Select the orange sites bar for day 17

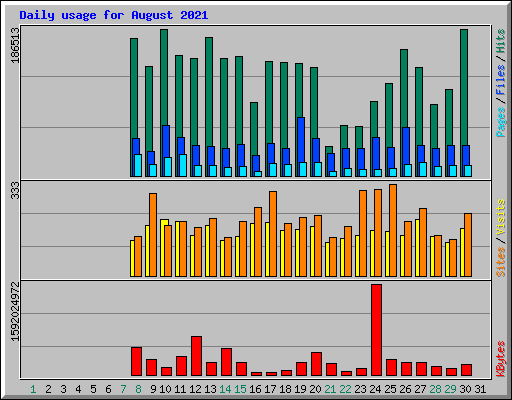pyautogui.click(x=273, y=234)
